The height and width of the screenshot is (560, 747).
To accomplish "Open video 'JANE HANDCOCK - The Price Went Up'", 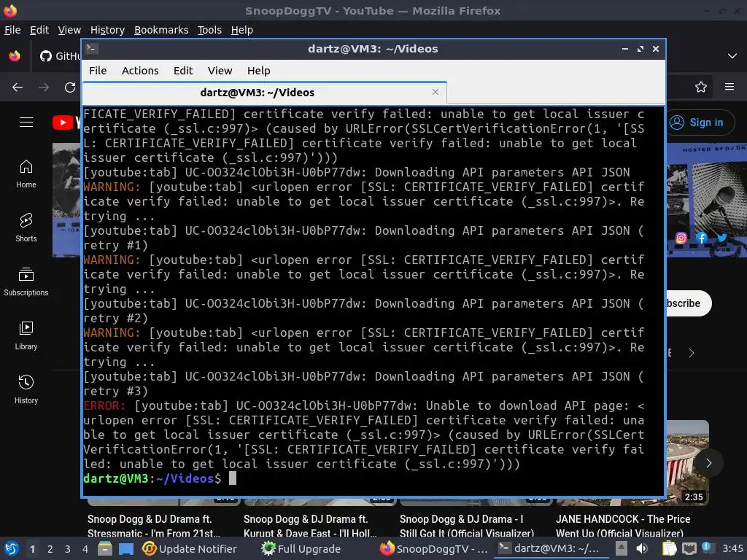I will click(x=623, y=526).
